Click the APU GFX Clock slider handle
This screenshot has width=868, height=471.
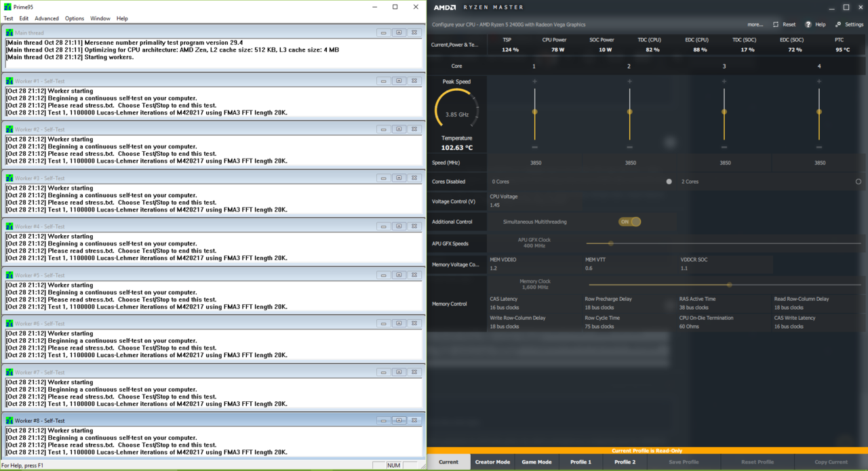coord(611,243)
